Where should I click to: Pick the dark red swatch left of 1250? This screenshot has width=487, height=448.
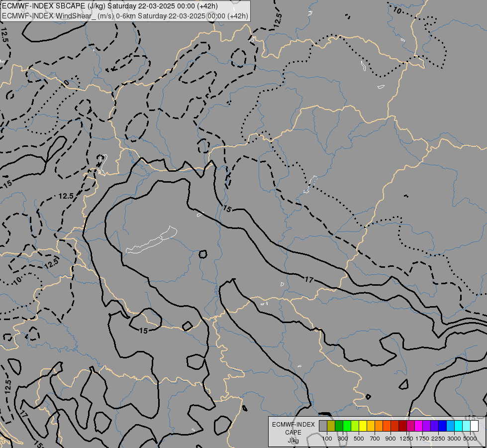(x=403, y=426)
